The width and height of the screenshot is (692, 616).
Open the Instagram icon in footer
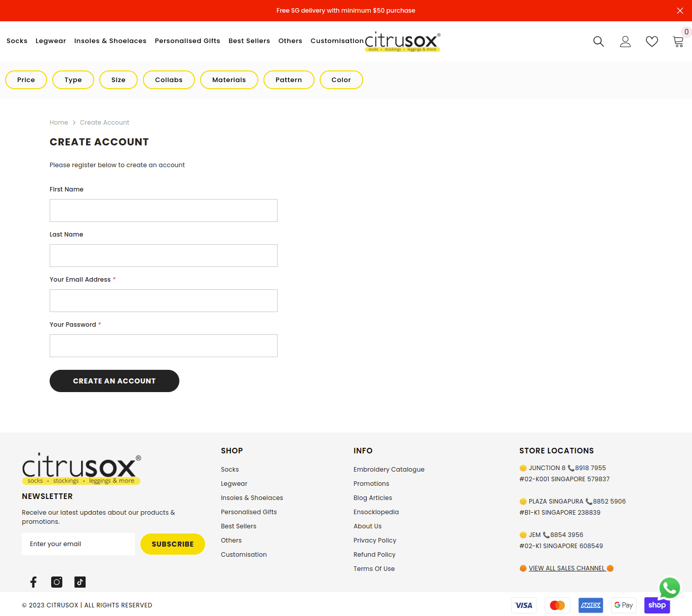pos(57,582)
